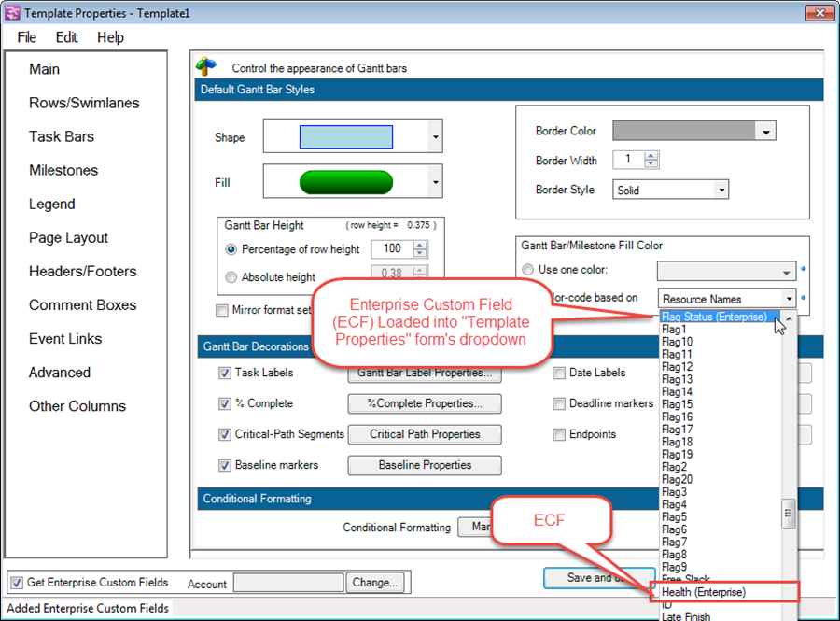This screenshot has width=840, height=621.
Task: Open the File menu
Action: 27,37
